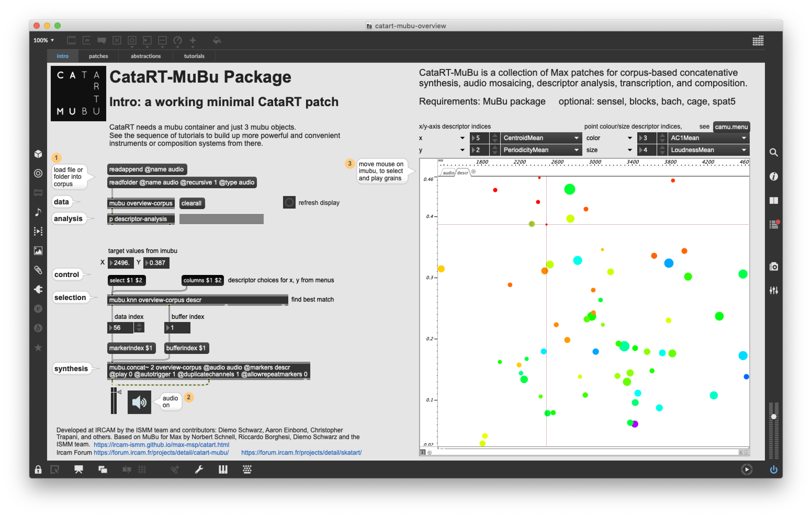Open the 100% zoom dropdown
The width and height of the screenshot is (812, 517).
(43, 41)
